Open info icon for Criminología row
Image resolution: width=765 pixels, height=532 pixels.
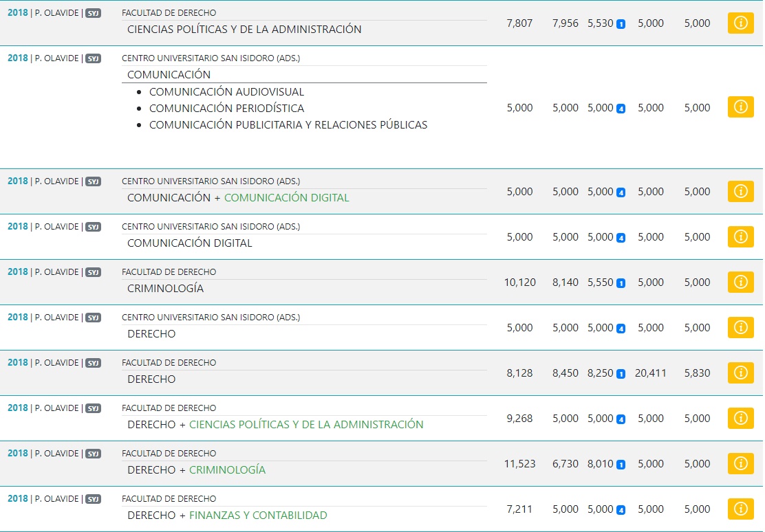tap(740, 282)
